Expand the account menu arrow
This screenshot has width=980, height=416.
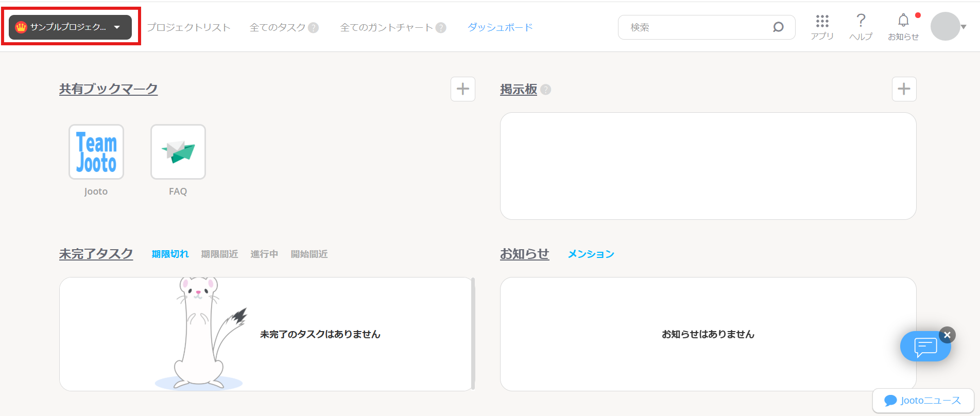click(964, 27)
